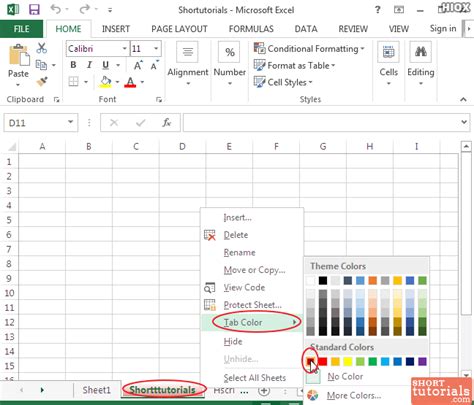
Task: Choose Delete from the context menu
Action: (252, 235)
